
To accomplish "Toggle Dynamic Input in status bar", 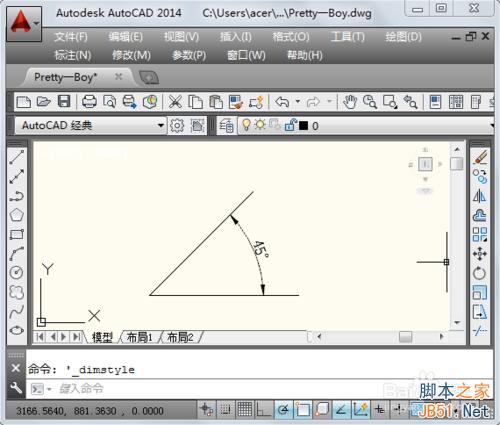I will (380, 409).
